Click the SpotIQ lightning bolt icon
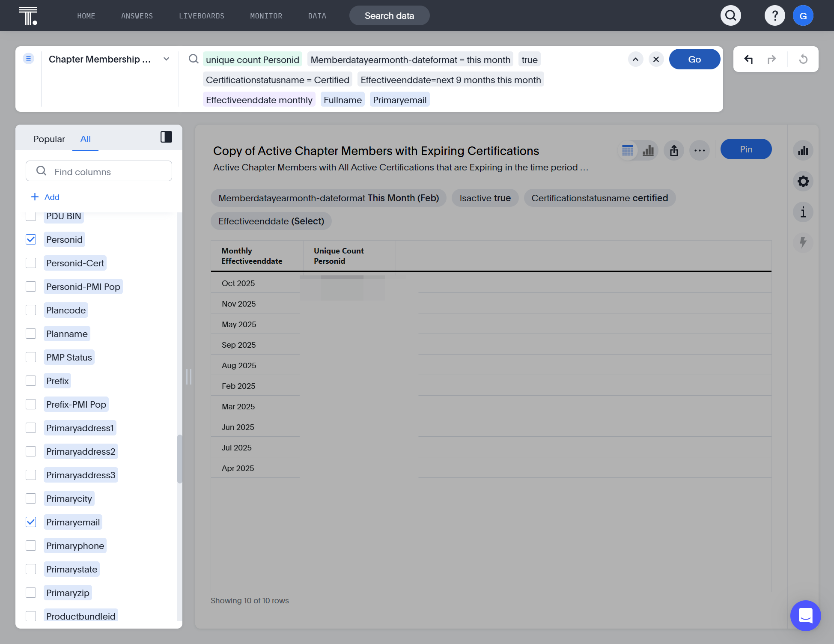 [803, 242]
